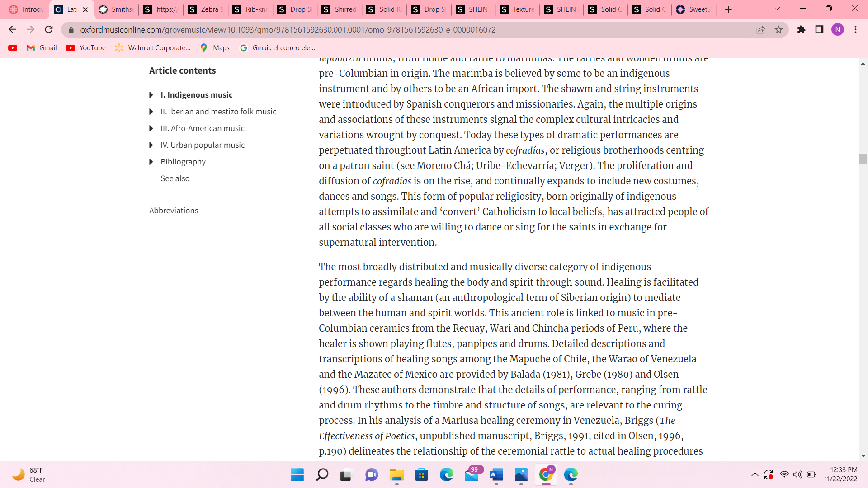Viewport: 868px width, 488px height.
Task: Show hidden system tray icons
Action: pos(755,474)
